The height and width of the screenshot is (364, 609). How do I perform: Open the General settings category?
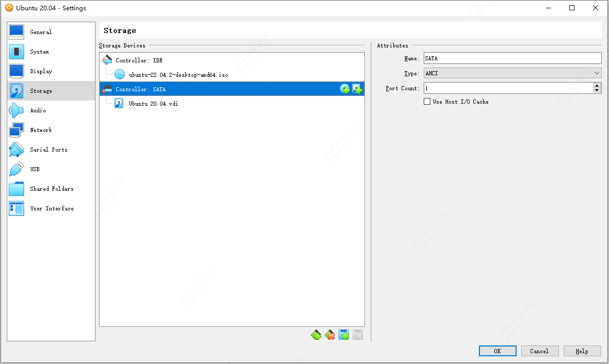pyautogui.click(x=51, y=32)
